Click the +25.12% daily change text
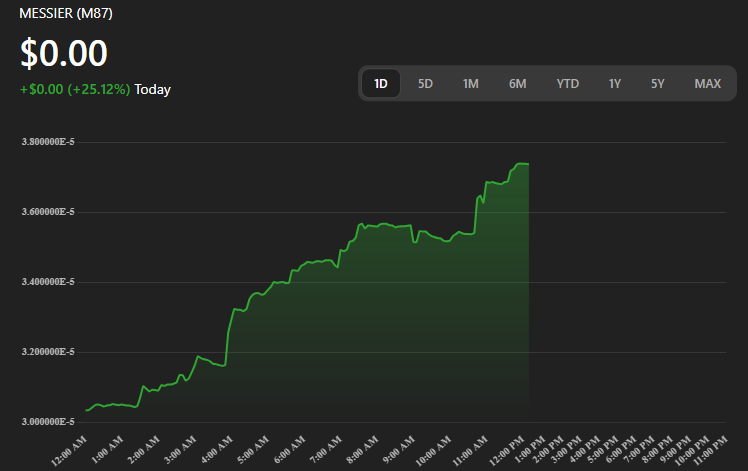748x471 pixels. pos(99,89)
